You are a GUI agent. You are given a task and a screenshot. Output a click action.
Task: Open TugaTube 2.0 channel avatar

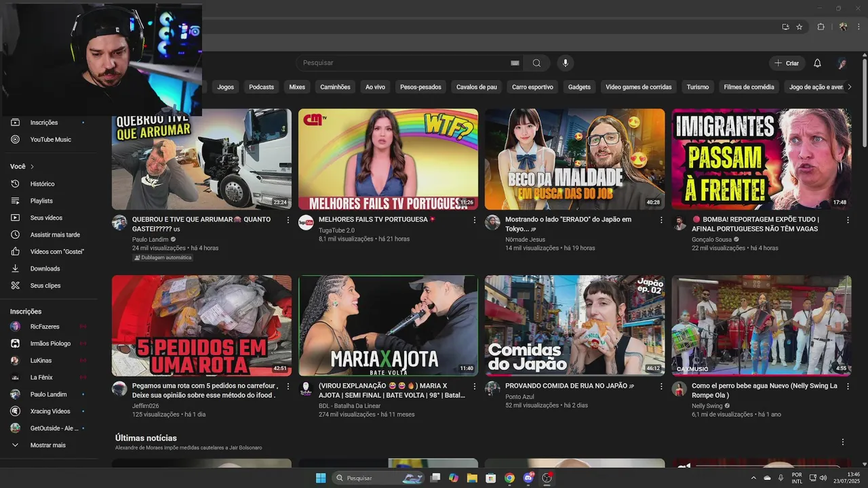[x=307, y=222]
